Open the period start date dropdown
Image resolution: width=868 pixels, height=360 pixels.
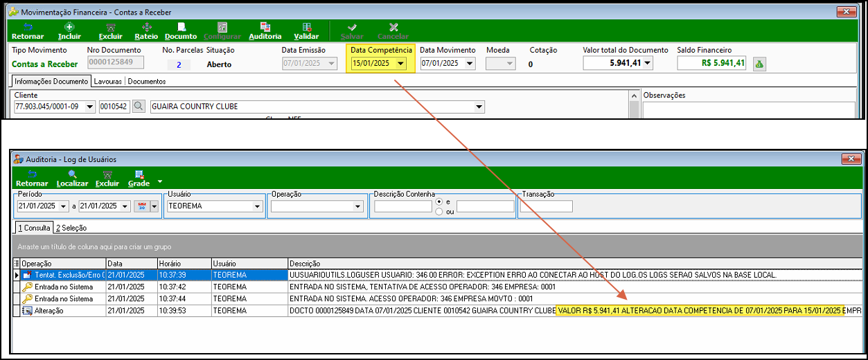pyautogui.click(x=64, y=206)
